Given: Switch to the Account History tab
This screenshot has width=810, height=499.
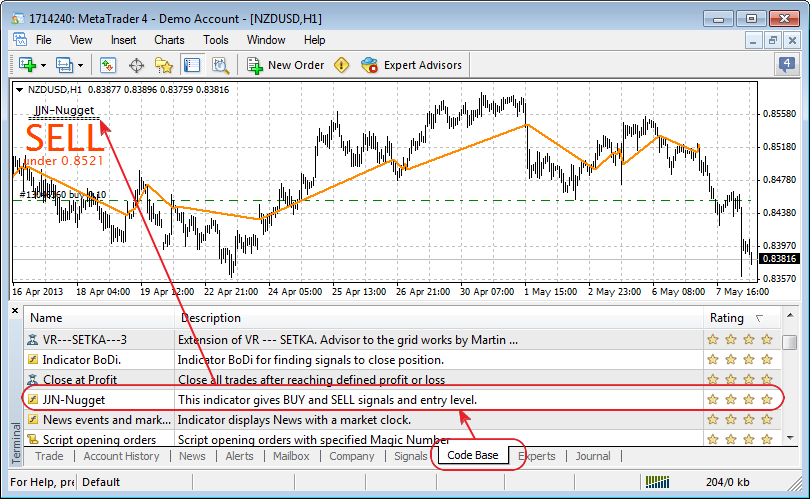Looking at the screenshot, I should (x=121, y=456).
